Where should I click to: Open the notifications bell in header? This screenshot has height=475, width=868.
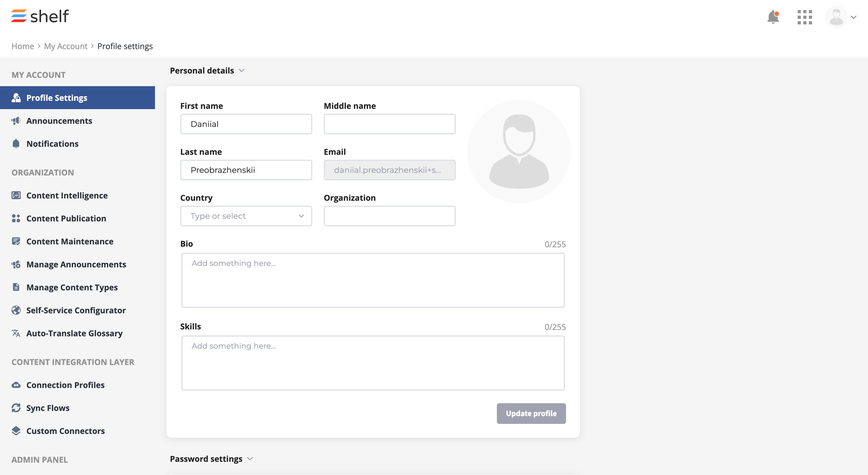pos(773,17)
